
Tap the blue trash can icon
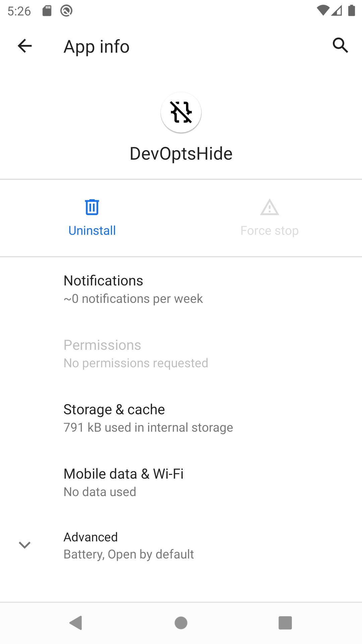[92, 207]
